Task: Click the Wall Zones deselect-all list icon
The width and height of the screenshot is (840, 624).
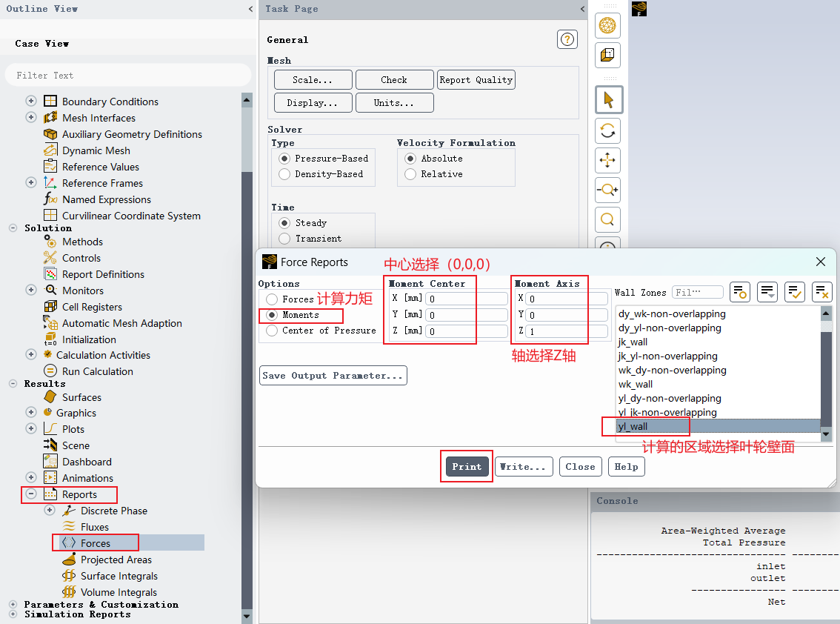Action: coord(821,292)
